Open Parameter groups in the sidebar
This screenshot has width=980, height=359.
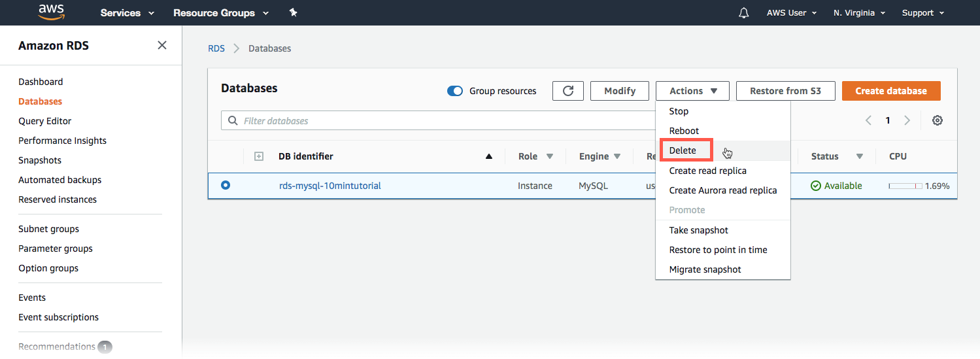point(56,248)
